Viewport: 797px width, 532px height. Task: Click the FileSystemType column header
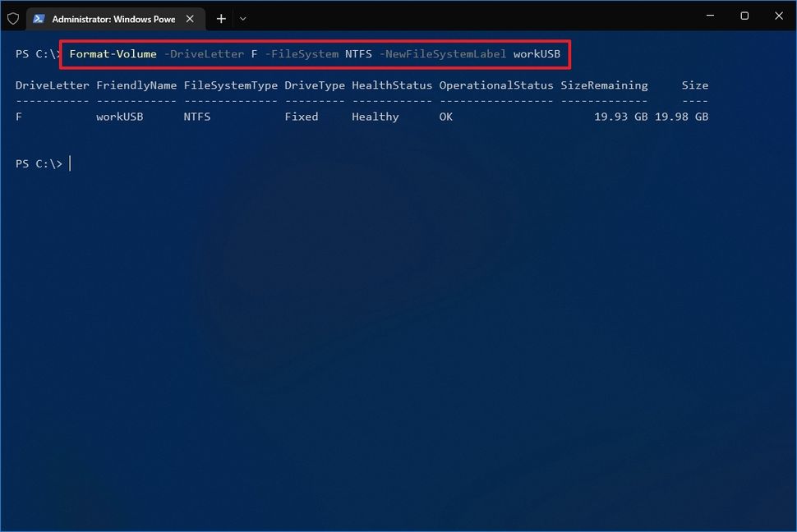coord(231,85)
